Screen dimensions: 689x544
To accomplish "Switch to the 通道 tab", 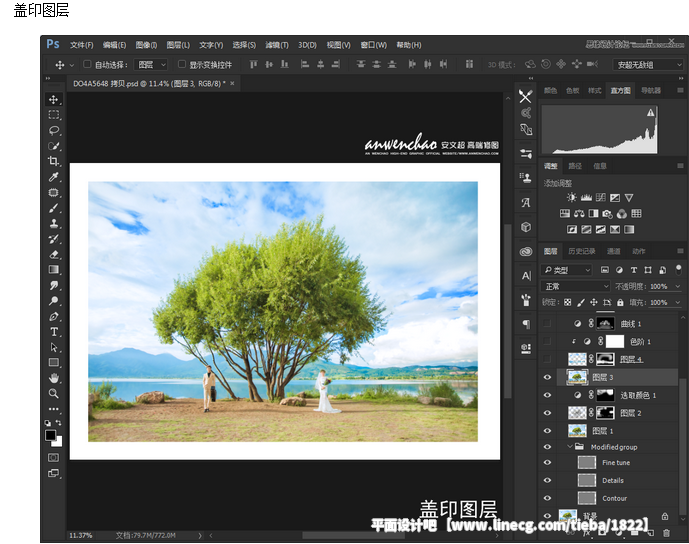I will tap(613, 251).
